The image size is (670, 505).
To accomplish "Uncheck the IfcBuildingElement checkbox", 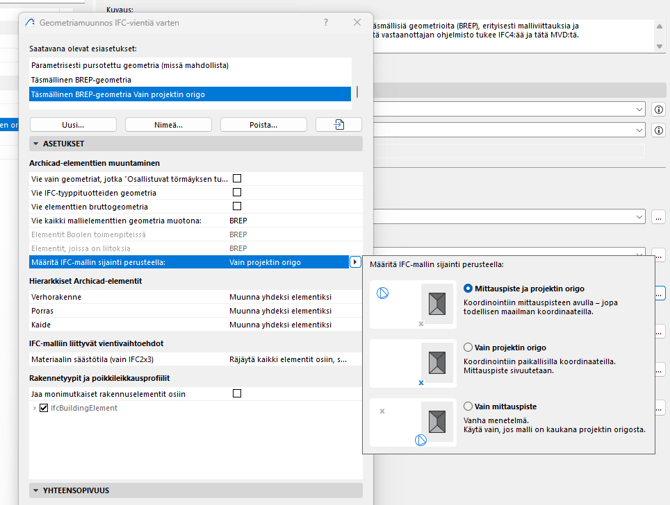I will pos(43,408).
